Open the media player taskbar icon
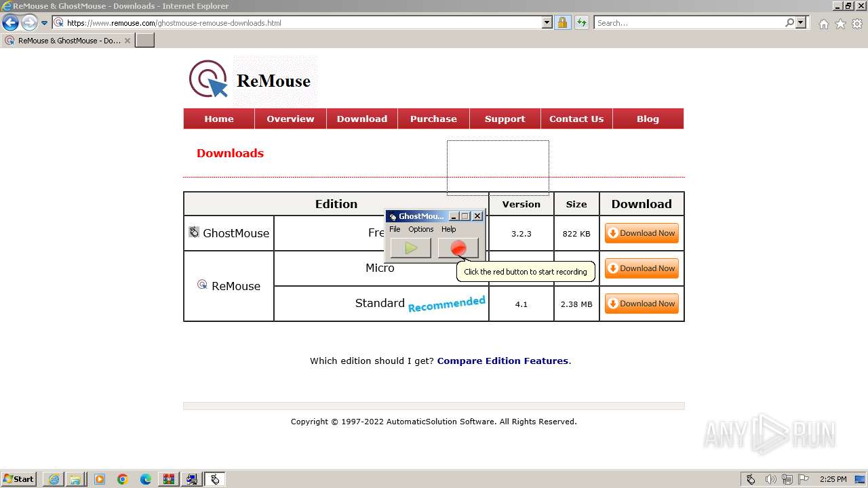Screen dimensions: 868x488 [x=100, y=479]
